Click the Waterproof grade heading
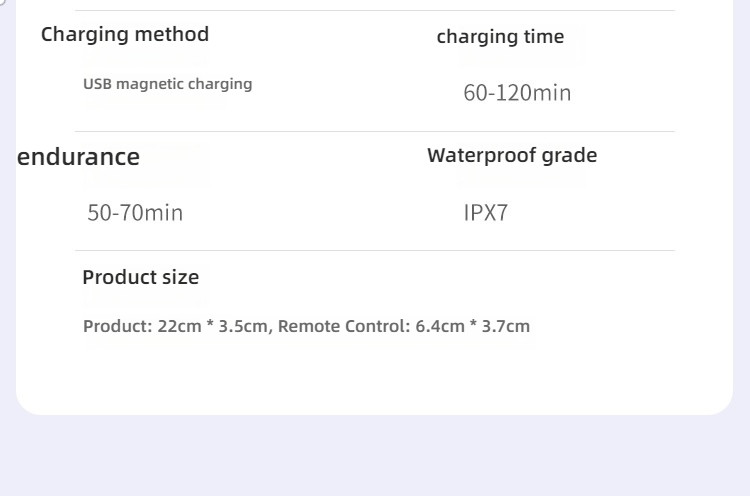 click(x=512, y=155)
